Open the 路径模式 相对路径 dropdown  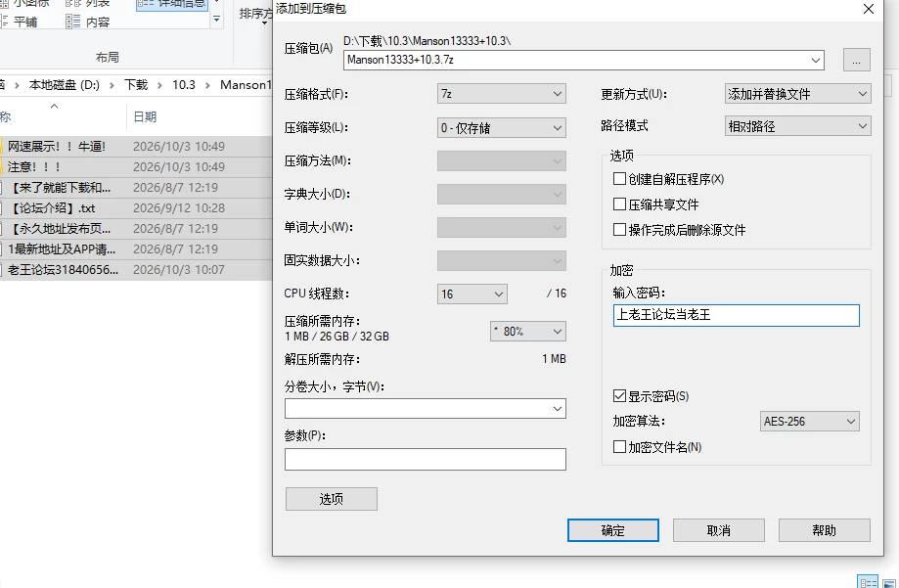coord(797,126)
